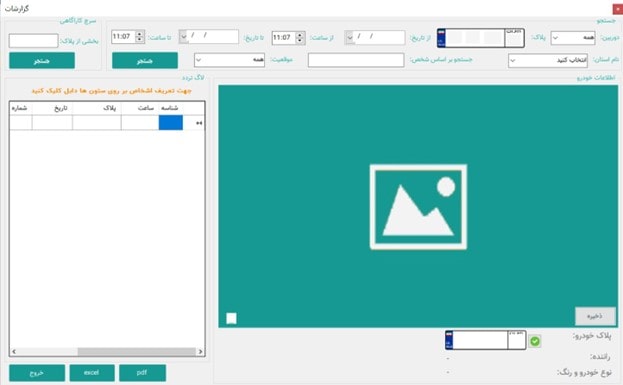The height and width of the screenshot is (385, 623).
Task: Click the vehicle plate display below preview
Action: (x=486, y=340)
